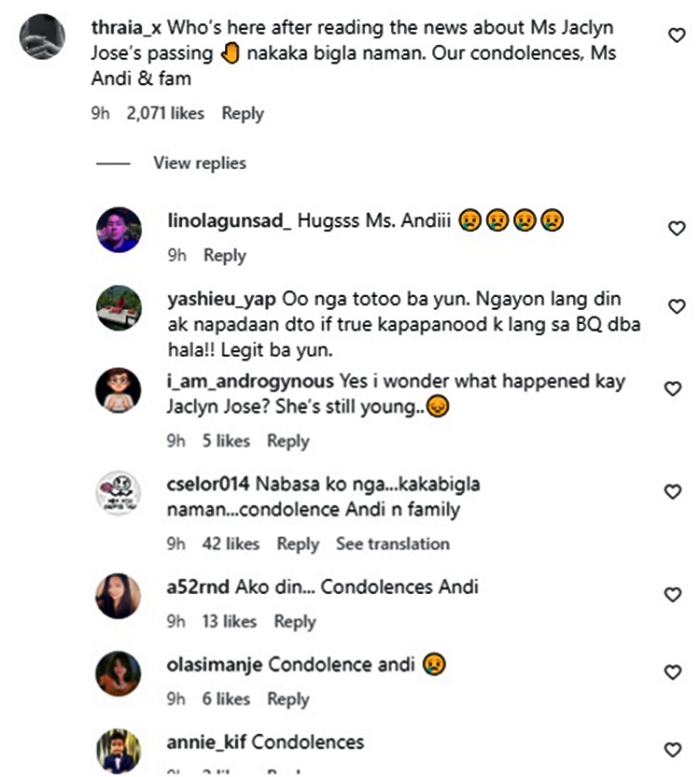
Task: Click olasimanje username link
Action: point(215,665)
